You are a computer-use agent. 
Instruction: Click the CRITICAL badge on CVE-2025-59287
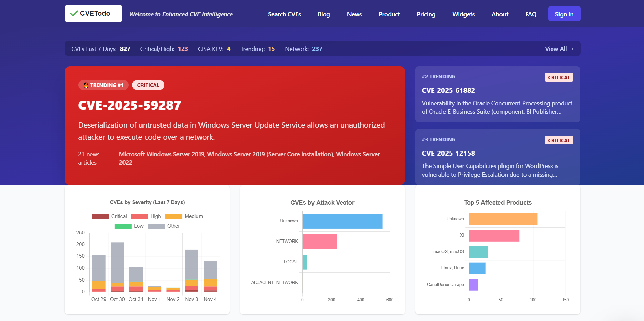click(148, 85)
